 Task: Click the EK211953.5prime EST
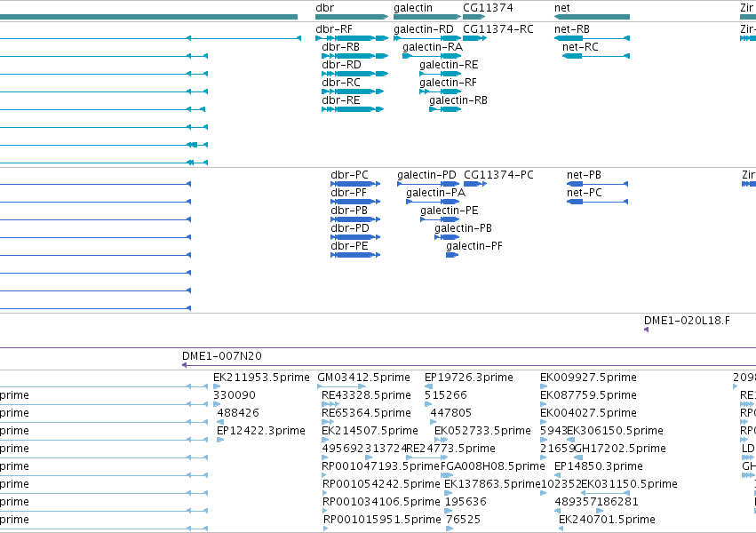pyautogui.click(x=217, y=386)
